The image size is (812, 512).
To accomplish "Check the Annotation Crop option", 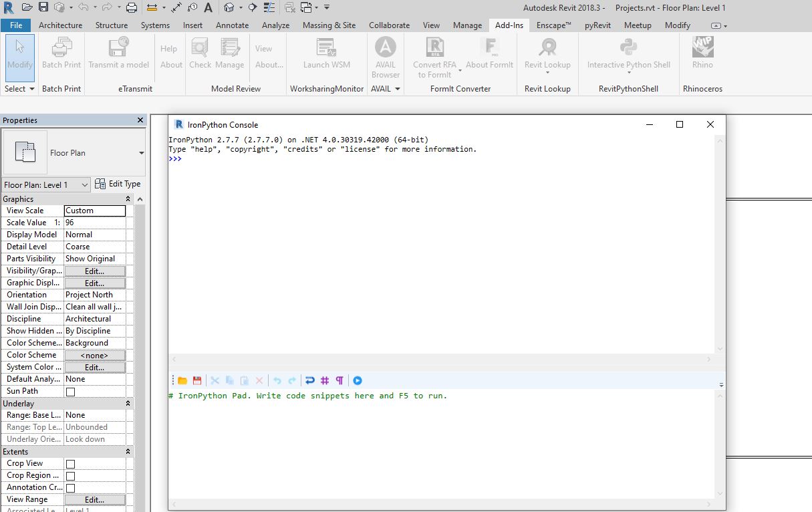I will click(x=69, y=487).
